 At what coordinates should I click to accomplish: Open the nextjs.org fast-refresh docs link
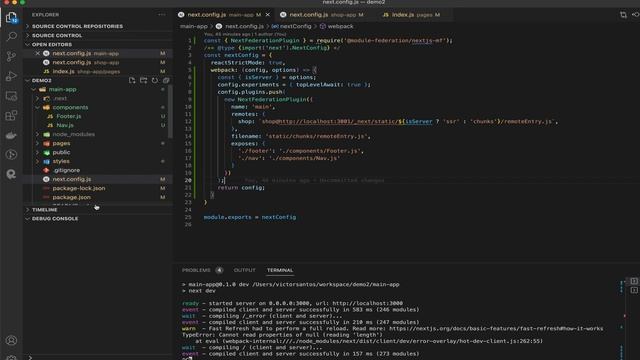coord(496,328)
